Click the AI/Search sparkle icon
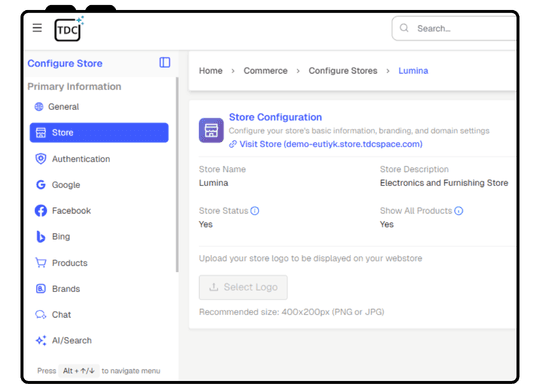Image resolution: width=540 pixels, height=384 pixels. 41,341
